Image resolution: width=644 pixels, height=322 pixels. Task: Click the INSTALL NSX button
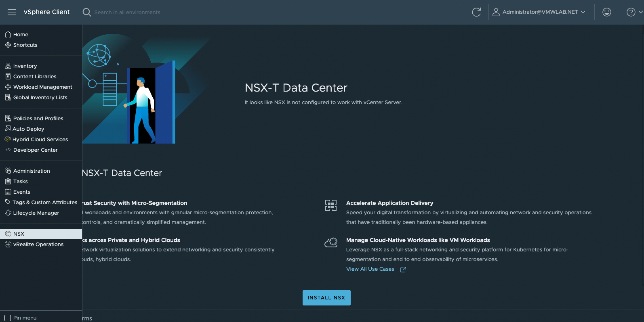pos(326,298)
